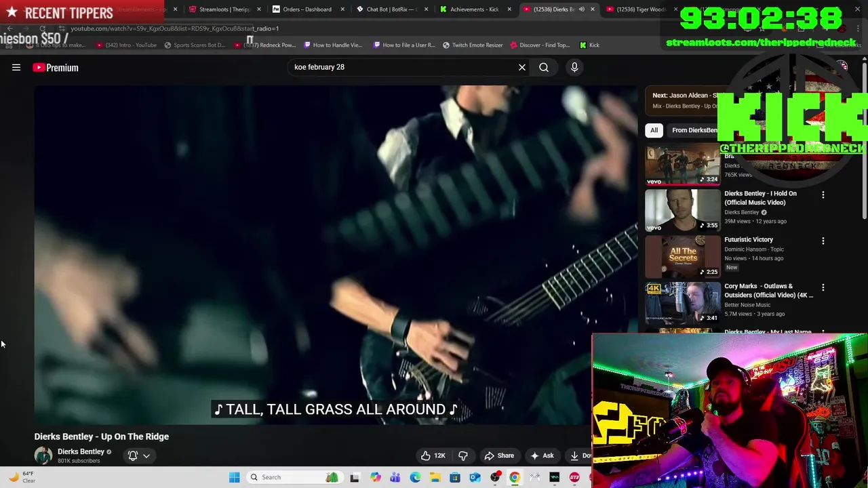
Task: Go to YouTube Premium home logo
Action: 56,67
